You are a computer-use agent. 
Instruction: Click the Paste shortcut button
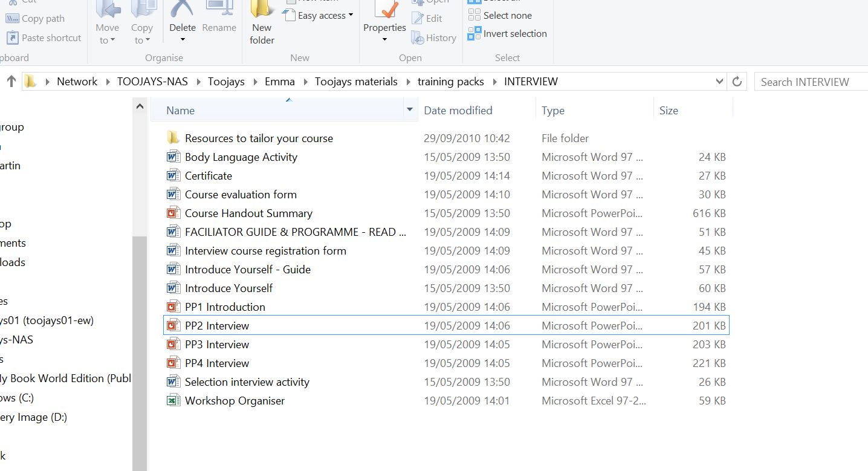tap(44, 37)
